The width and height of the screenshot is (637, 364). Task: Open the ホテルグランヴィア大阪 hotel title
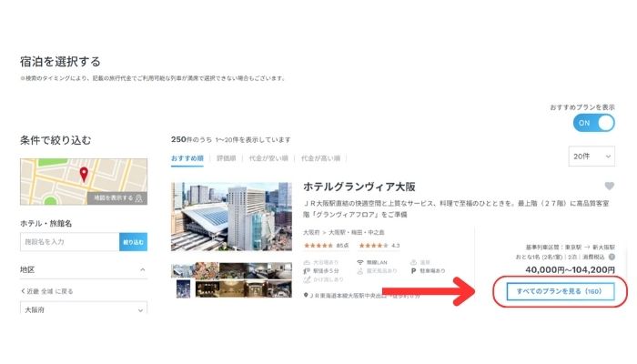pos(359,187)
